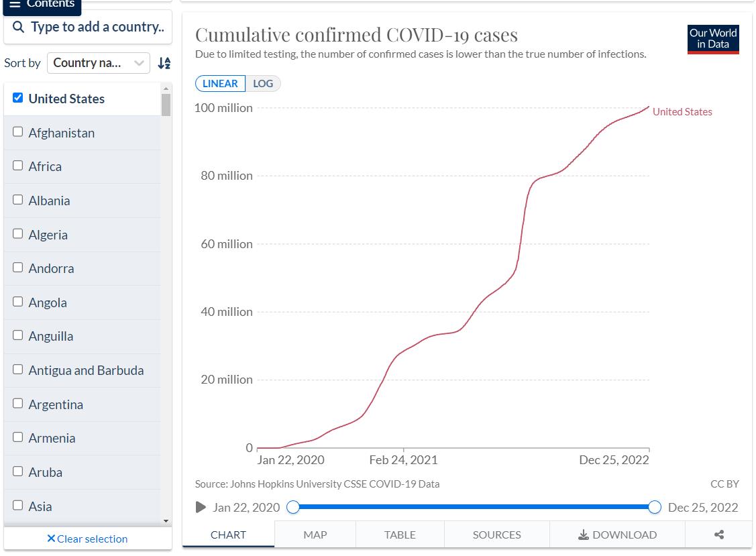Click the Our World in Data logo

[713, 40]
